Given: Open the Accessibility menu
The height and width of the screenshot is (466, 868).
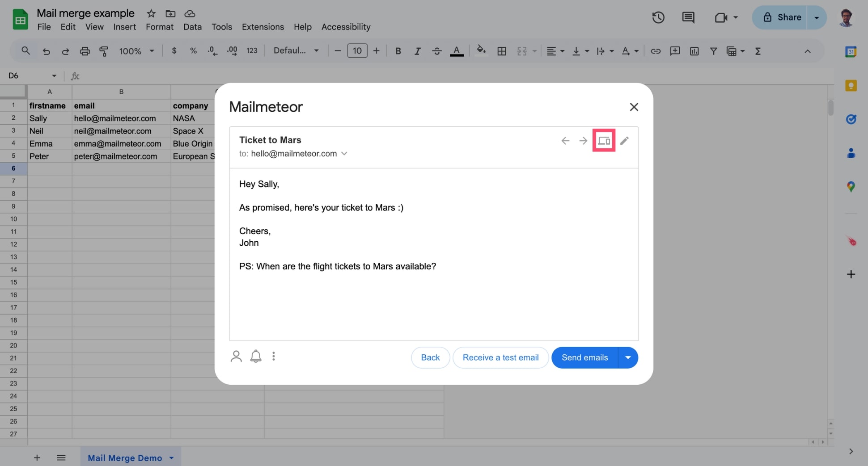Looking at the screenshot, I should (x=346, y=27).
